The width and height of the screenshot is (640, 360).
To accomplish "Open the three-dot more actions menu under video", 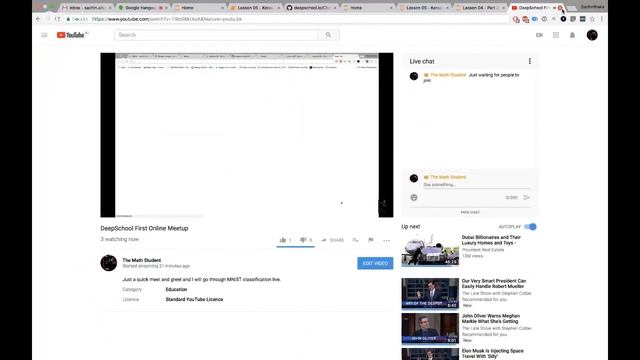I will pyautogui.click(x=386, y=240).
